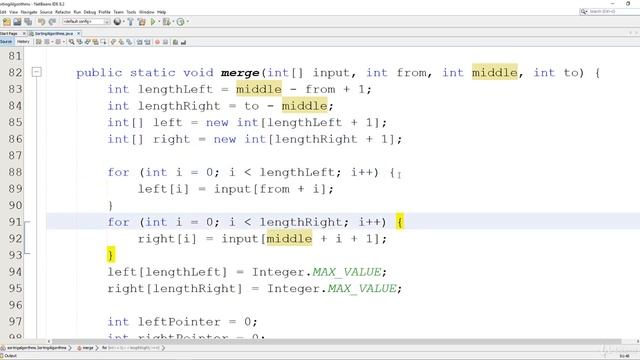Open the Profile Project dropdown arrow
Image resolution: width=640 pixels, height=360 pixels.
pos(187,22)
